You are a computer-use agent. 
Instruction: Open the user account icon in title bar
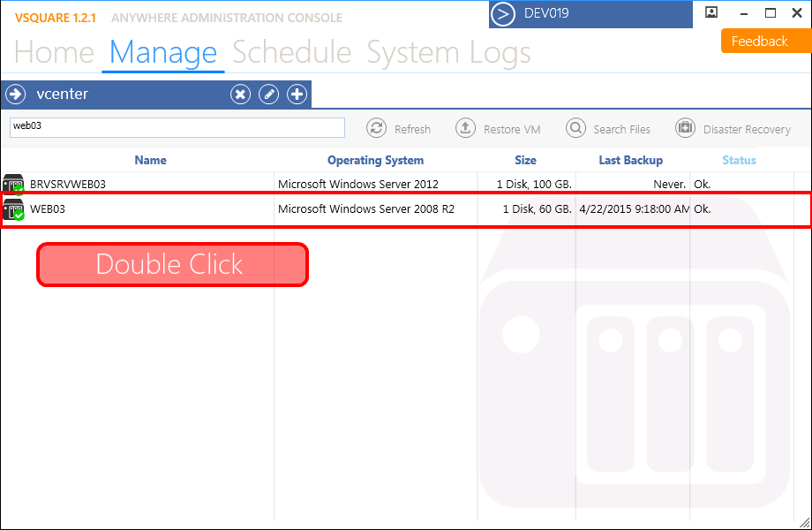click(711, 12)
